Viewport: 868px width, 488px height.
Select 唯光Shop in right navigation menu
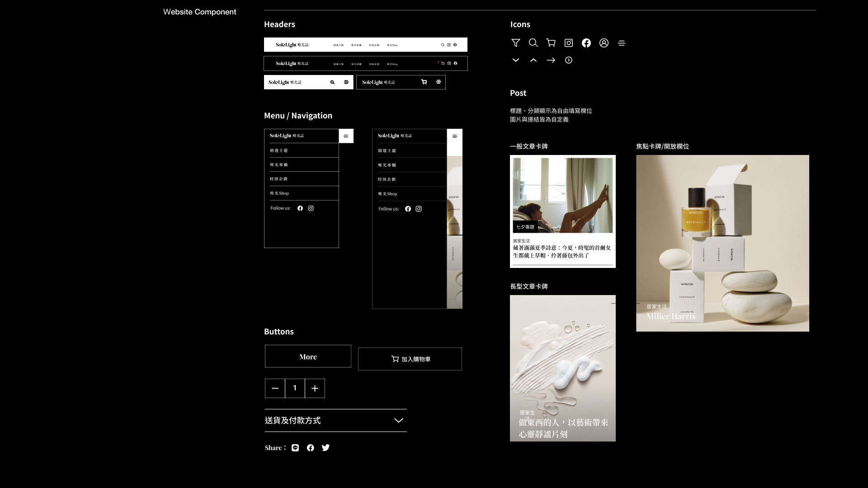tap(387, 194)
